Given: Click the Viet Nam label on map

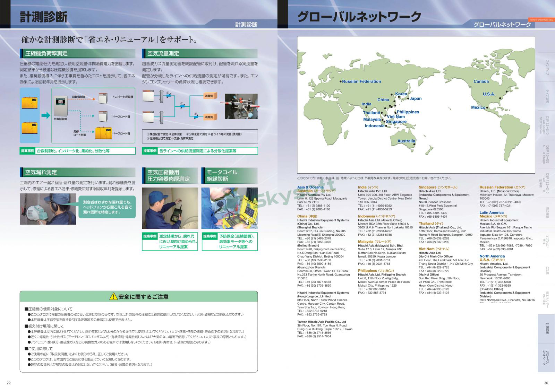Looking at the screenshot, I should point(396,117).
